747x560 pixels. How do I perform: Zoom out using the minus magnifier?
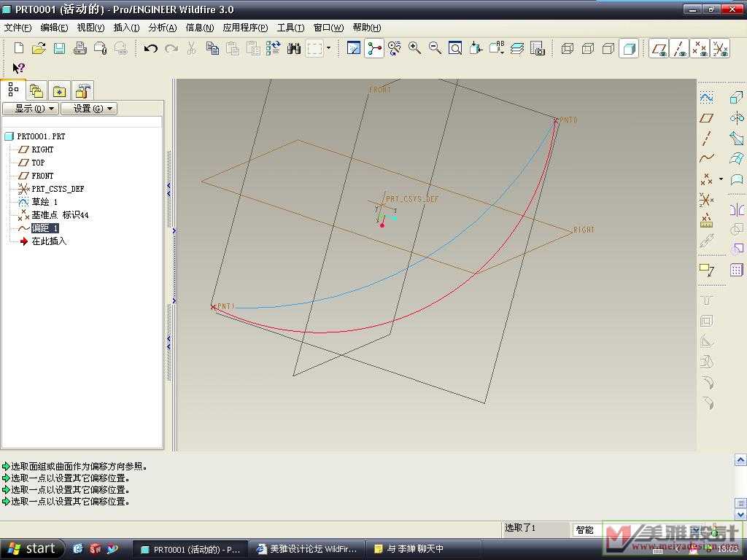[x=435, y=48]
